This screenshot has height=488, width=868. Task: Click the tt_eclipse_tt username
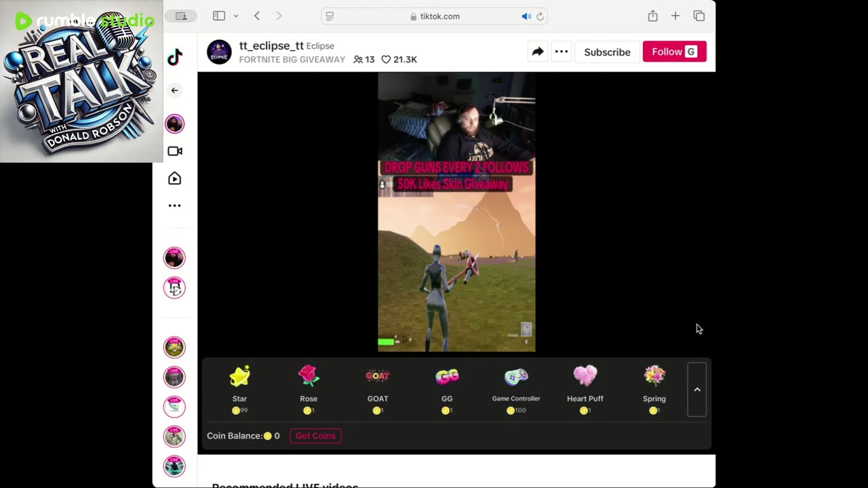click(x=271, y=45)
